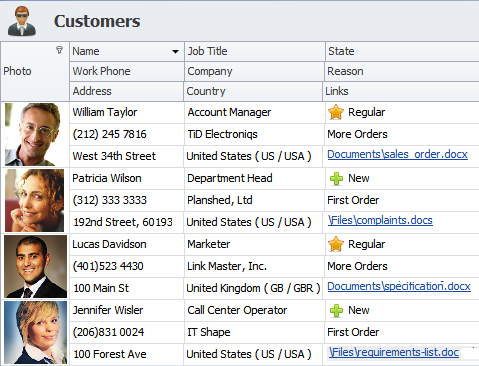
Task: Select Lucas Davidson's photo thumbnail
Action: pyautogui.click(x=35, y=266)
